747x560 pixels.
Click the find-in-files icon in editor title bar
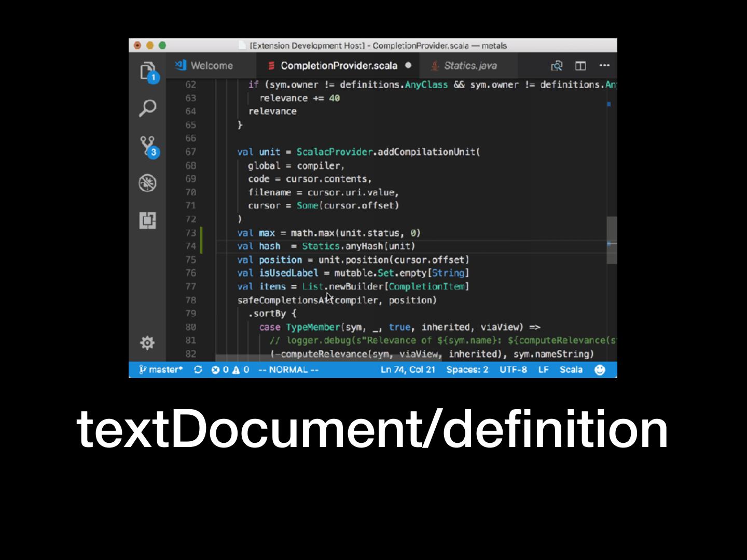tap(557, 66)
